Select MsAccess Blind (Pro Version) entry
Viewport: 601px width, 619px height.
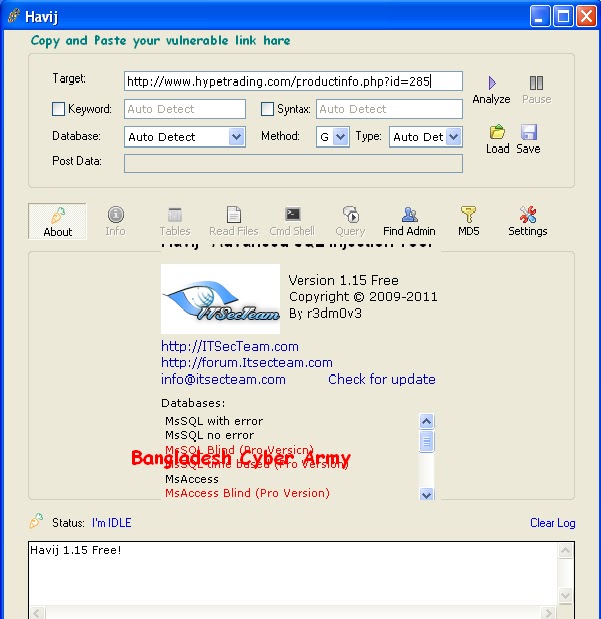pos(247,493)
